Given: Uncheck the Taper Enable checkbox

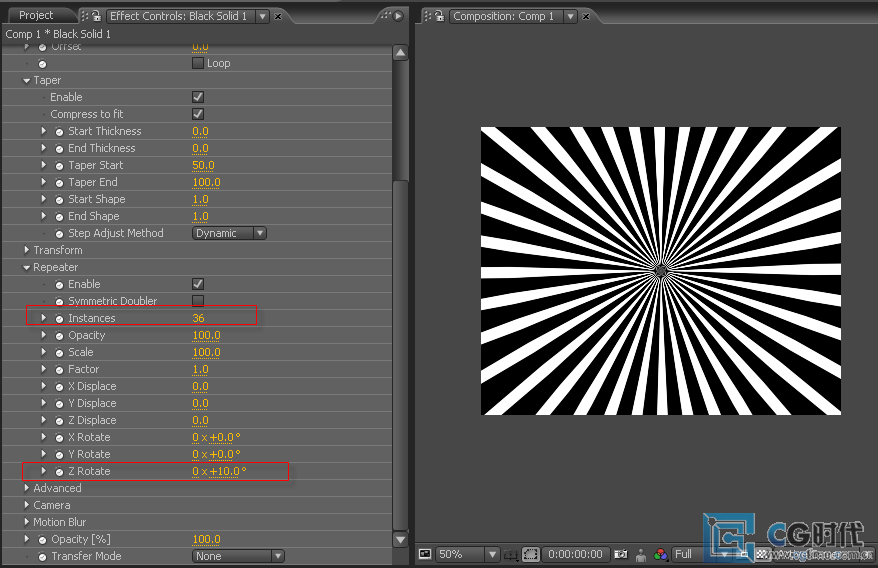Looking at the screenshot, I should click(198, 97).
